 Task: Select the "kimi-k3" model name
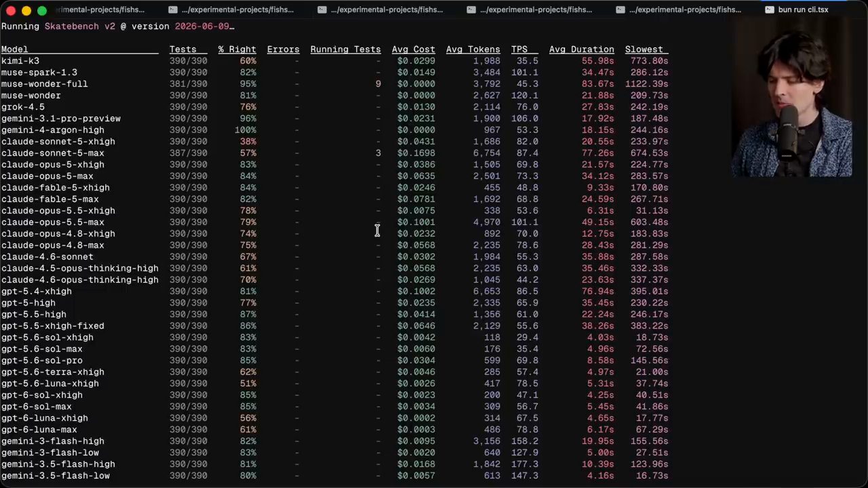tap(20, 61)
